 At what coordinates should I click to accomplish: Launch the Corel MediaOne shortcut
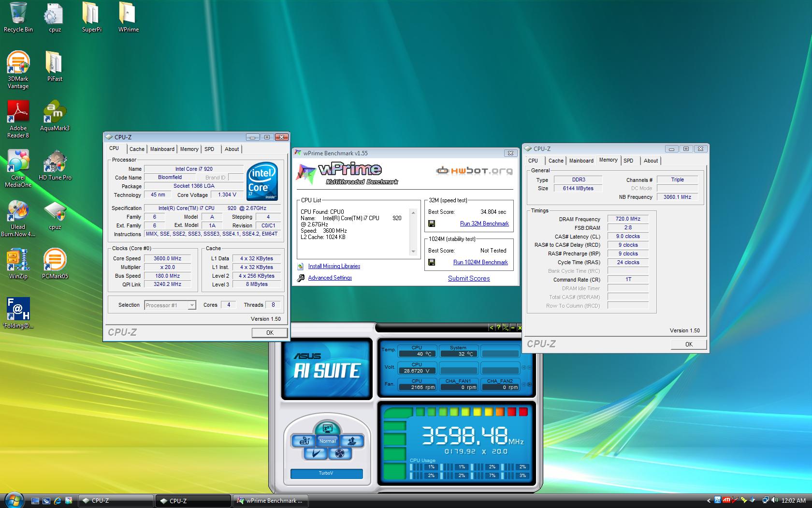coord(18,169)
